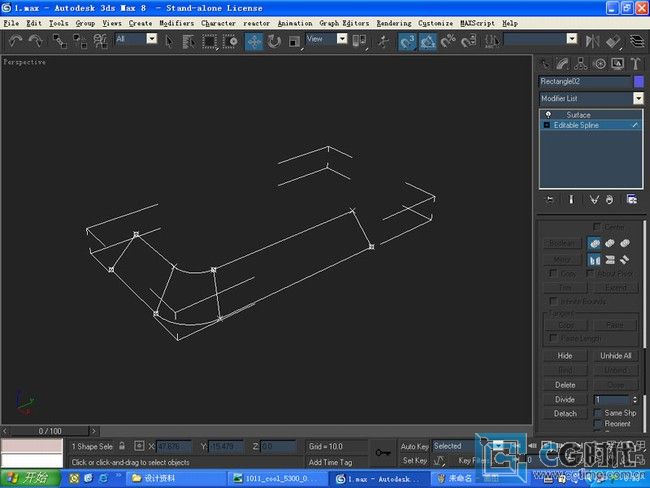The height and width of the screenshot is (488, 650).
Task: Activate the Select and Rotate tool
Action: pos(274,41)
